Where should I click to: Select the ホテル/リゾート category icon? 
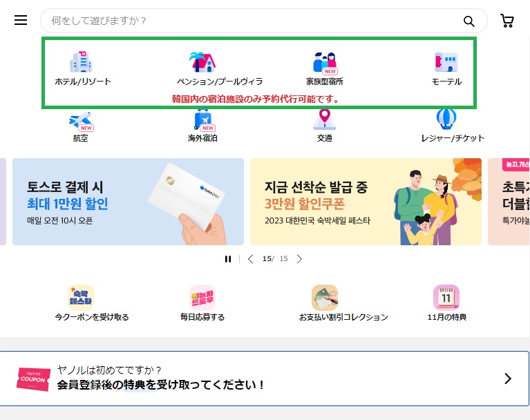point(81,63)
